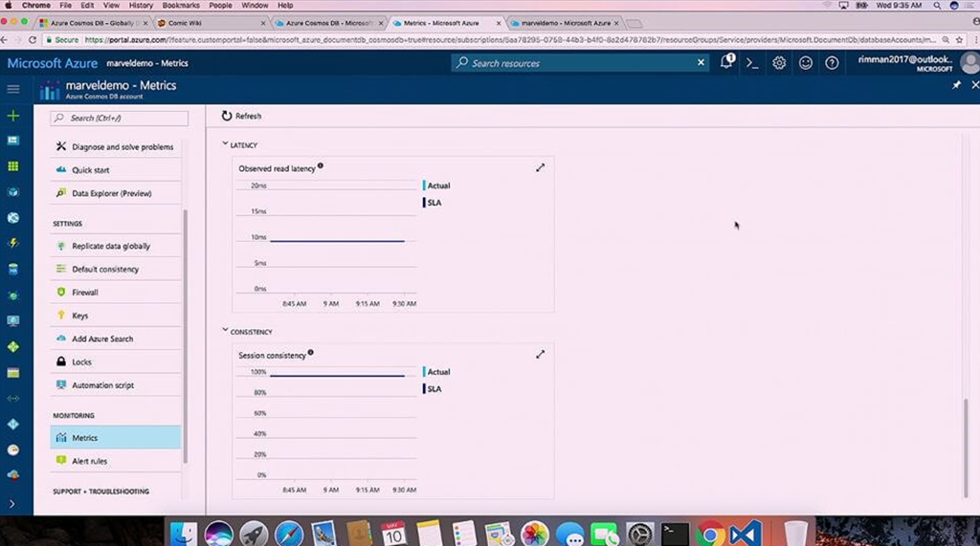Switch to the Comic Wiki browser tab
980x546 pixels.
pos(212,23)
